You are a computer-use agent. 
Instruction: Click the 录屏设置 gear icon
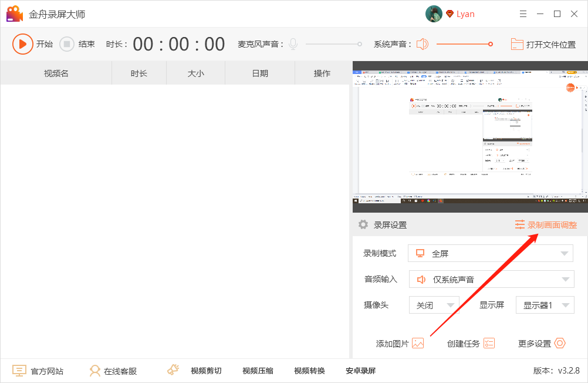[x=363, y=224]
